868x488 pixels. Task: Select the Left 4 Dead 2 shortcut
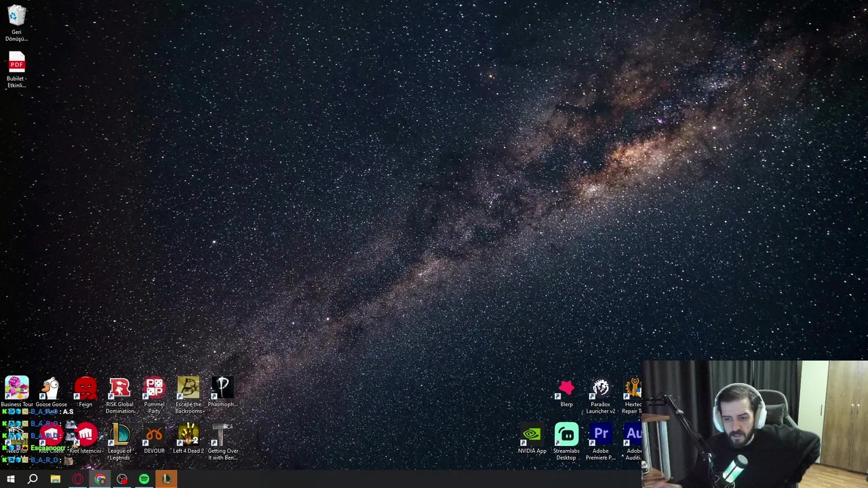[189, 439]
